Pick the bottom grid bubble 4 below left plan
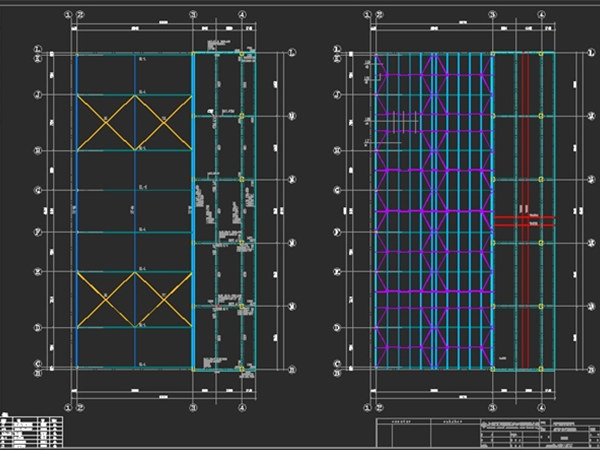Viewport: 600px width, 450px height. click(x=243, y=407)
